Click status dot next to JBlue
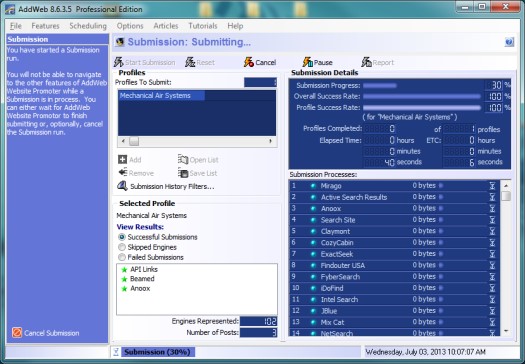This screenshot has height=364, width=525. click(313, 311)
